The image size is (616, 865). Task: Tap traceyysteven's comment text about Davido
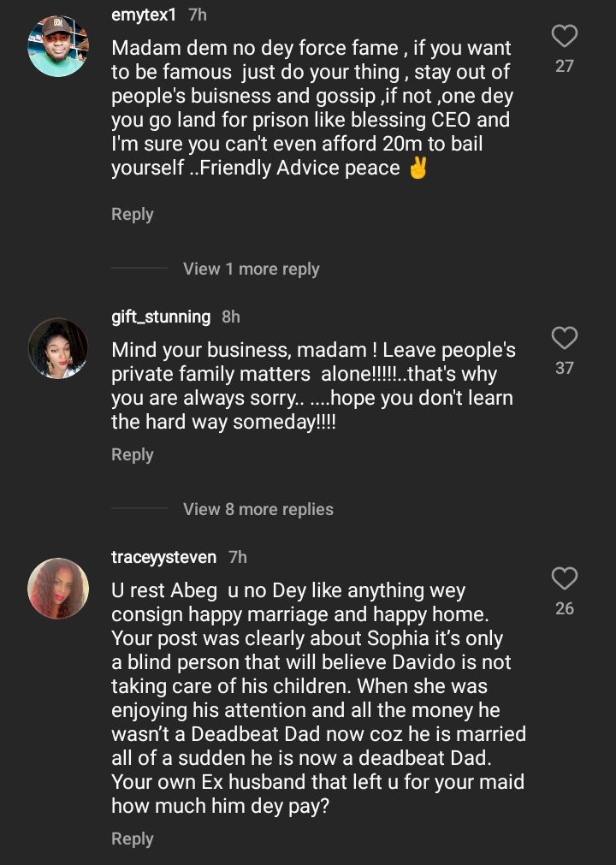pos(317,698)
